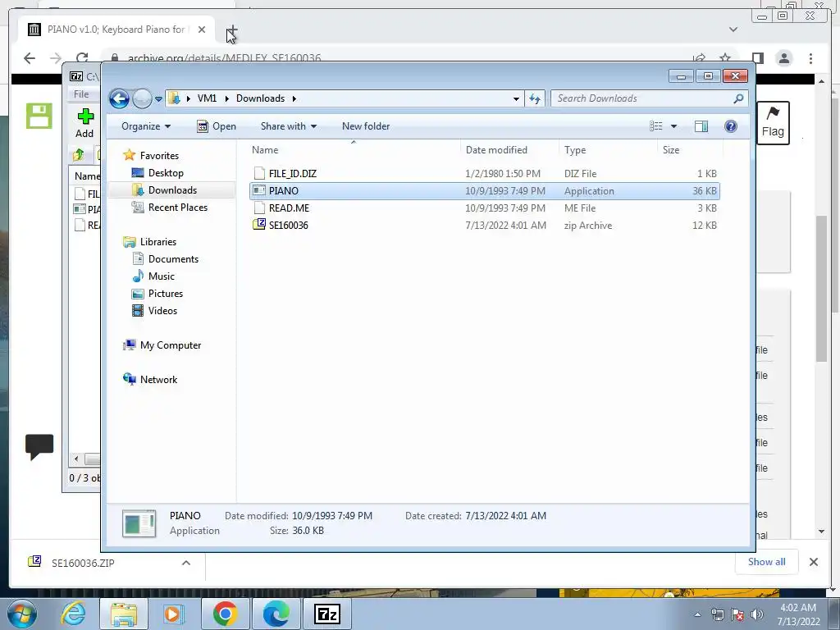Expand SE160036.ZIP download options chevron
Screen dimensions: 840x630
click(186, 563)
